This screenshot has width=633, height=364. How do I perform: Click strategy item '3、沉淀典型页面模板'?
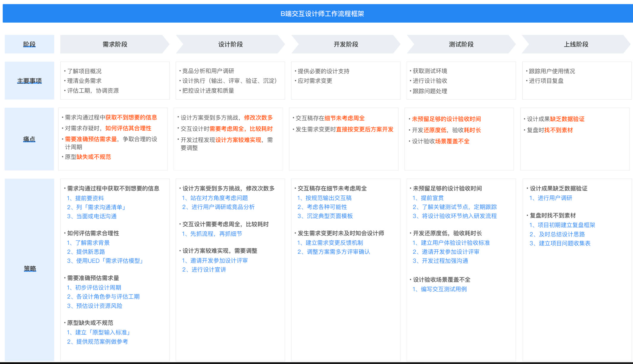(325, 216)
